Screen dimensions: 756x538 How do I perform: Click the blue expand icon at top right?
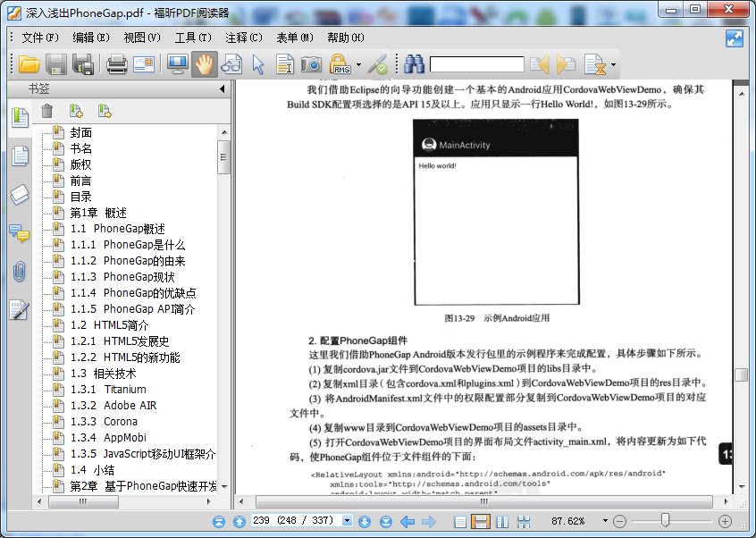[x=735, y=38]
